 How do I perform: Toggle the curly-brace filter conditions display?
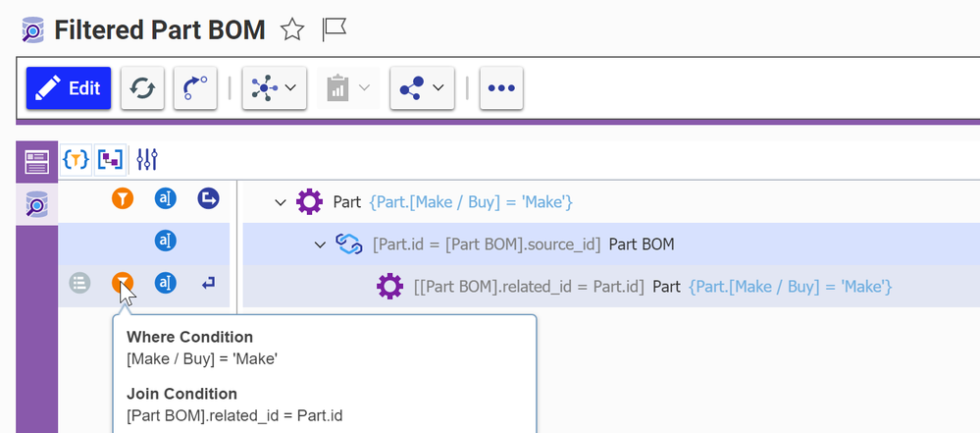pyautogui.click(x=76, y=159)
